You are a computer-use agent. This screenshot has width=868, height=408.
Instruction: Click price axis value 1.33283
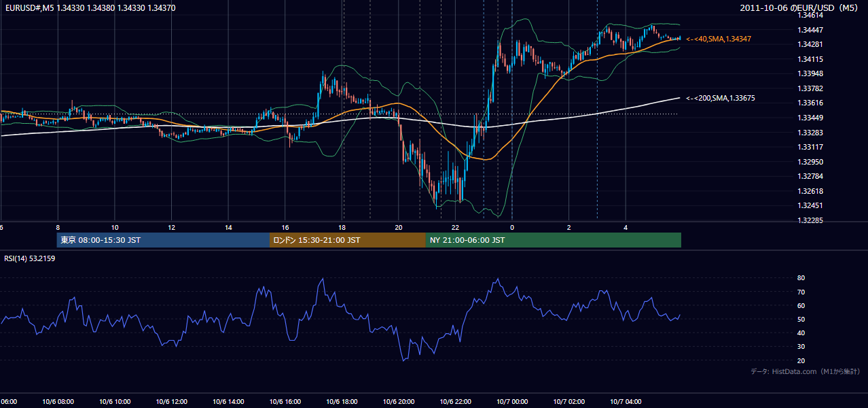810,133
